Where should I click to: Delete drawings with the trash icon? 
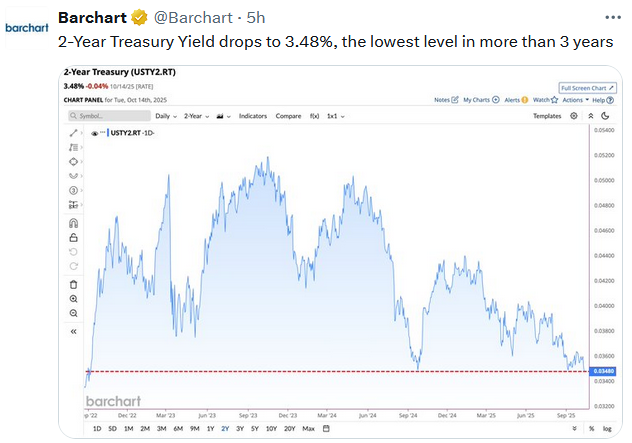(x=73, y=284)
